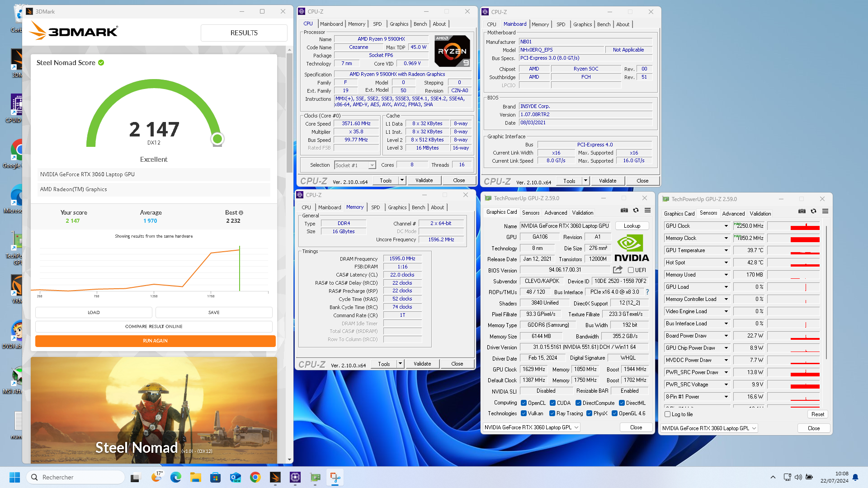Enable the Log to file checkbox
The width and height of the screenshot is (868, 488).
667,414
